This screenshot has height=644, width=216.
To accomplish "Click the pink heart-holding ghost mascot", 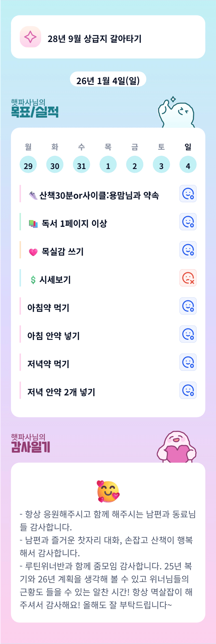I will click(x=177, y=447).
